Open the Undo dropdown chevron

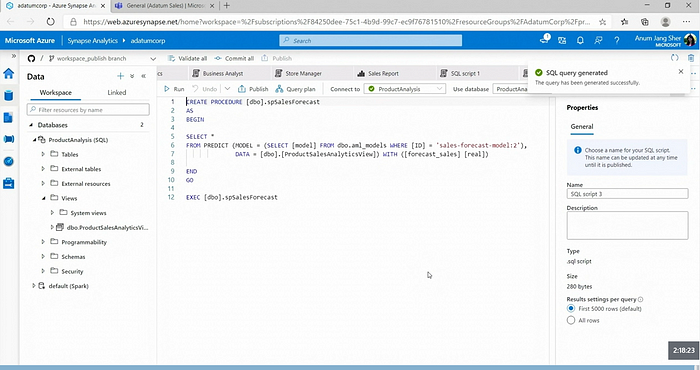[x=227, y=89]
